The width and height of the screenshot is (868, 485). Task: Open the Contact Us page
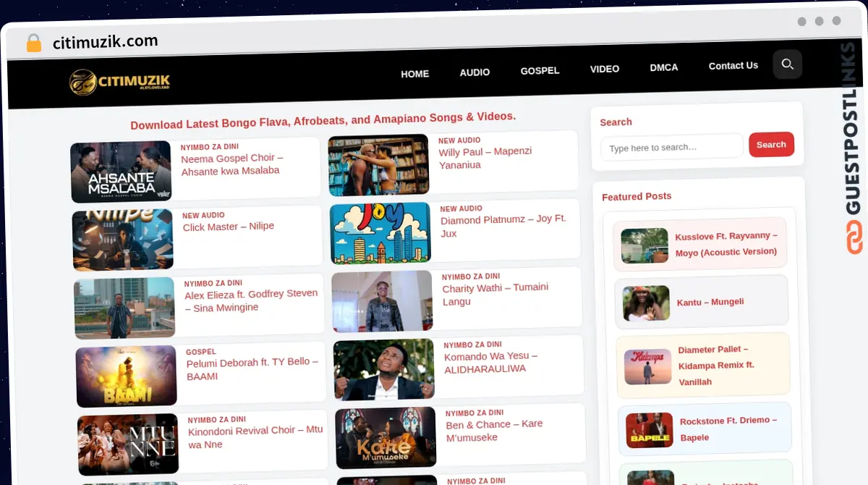tap(733, 66)
